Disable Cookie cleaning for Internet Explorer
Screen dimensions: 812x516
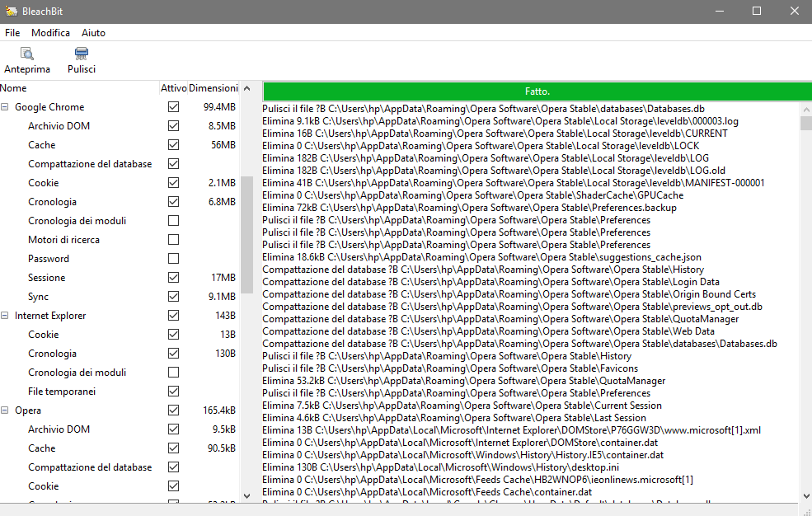[173, 334]
